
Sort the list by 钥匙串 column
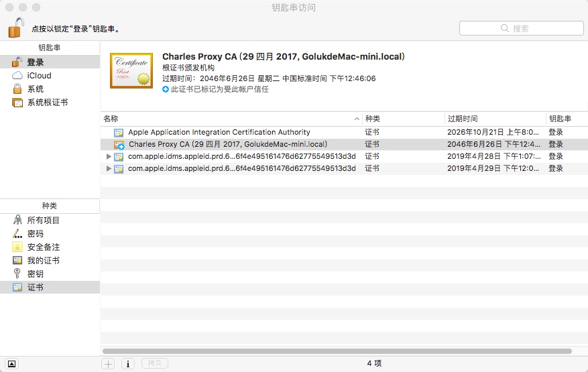click(x=567, y=119)
